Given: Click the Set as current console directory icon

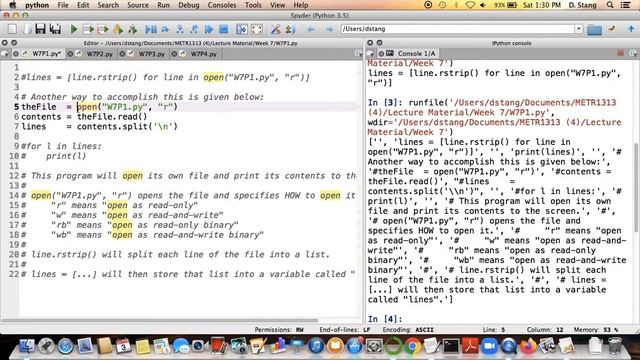Looking at the screenshot, I should (611, 29).
